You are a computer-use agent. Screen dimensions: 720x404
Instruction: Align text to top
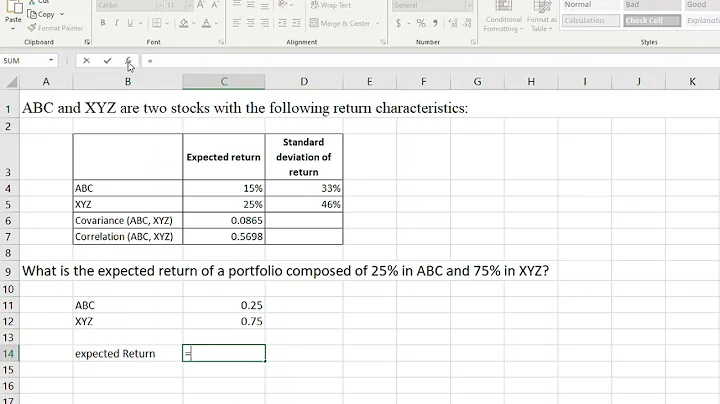point(236,5)
